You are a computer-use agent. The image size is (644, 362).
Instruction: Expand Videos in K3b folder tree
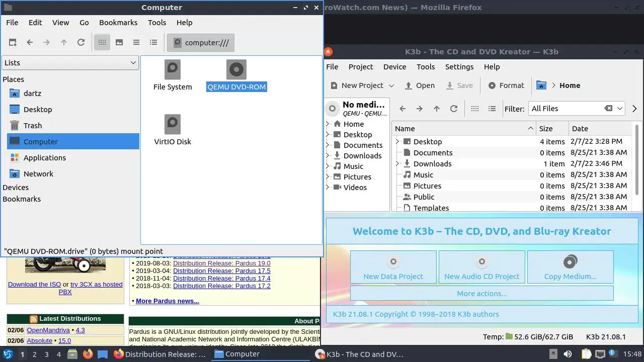328,188
